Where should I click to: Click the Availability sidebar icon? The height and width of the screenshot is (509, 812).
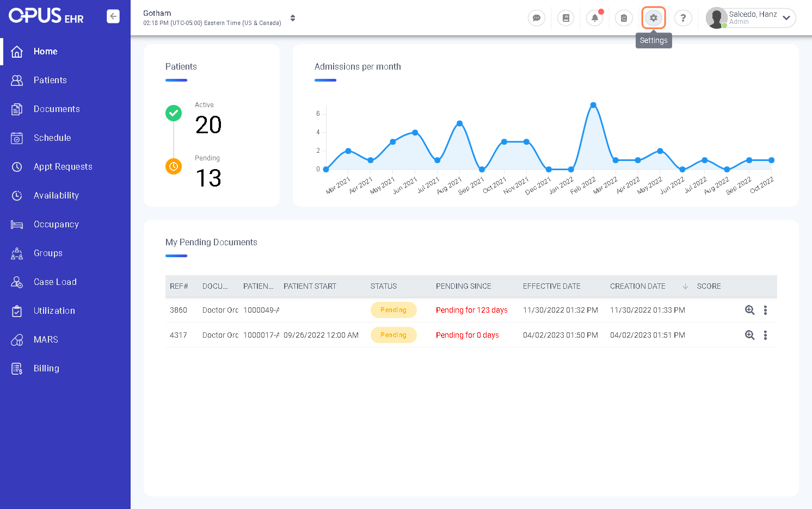pyautogui.click(x=17, y=195)
